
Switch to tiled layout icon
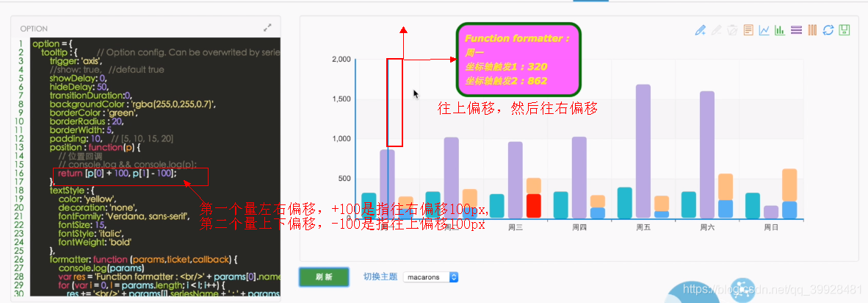813,30
